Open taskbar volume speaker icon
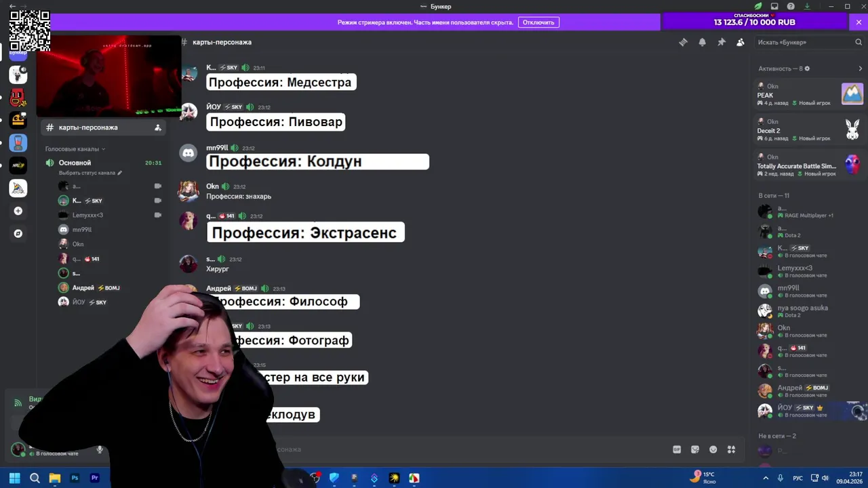Viewport: 868px width, 488px height. point(825,478)
